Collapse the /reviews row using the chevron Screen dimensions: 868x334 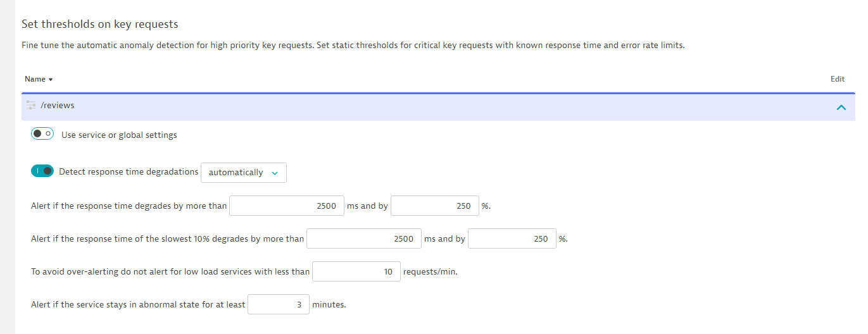point(841,108)
